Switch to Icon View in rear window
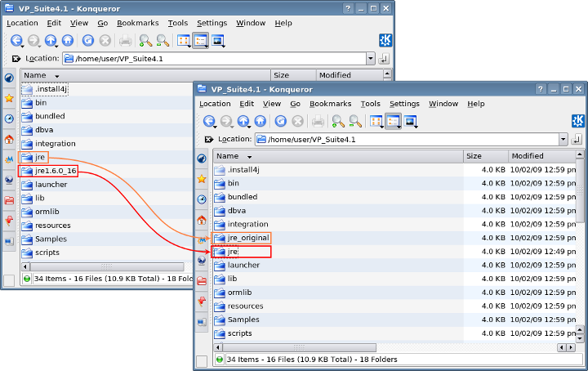The height and width of the screenshot is (371, 588). (x=184, y=41)
